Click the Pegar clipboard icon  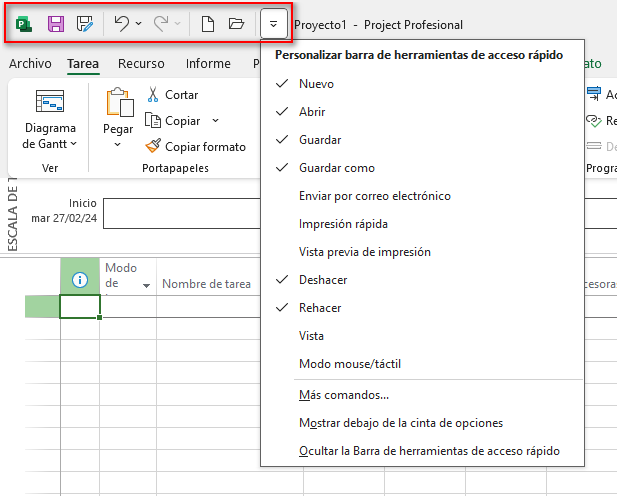pos(118,104)
